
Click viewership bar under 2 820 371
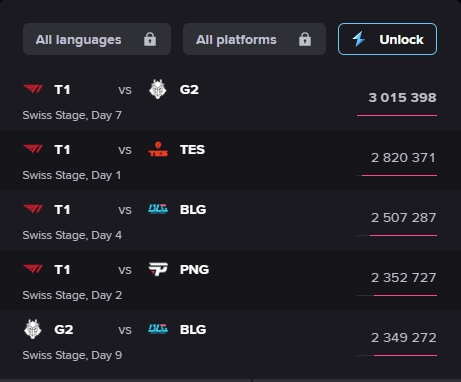point(397,175)
